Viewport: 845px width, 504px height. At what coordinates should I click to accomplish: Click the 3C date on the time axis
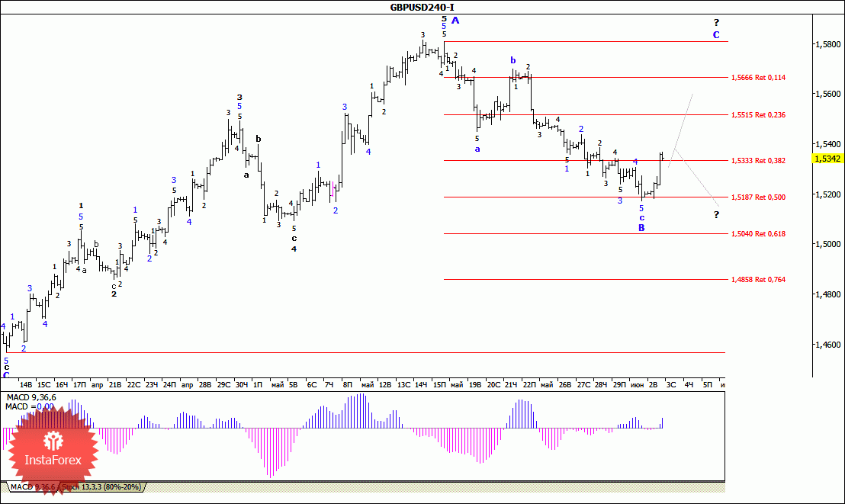671,385
